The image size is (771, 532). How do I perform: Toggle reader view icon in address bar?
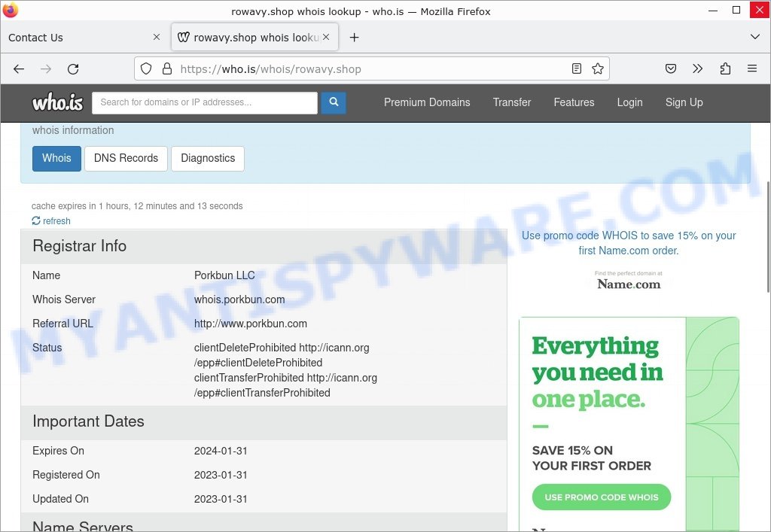(x=577, y=68)
